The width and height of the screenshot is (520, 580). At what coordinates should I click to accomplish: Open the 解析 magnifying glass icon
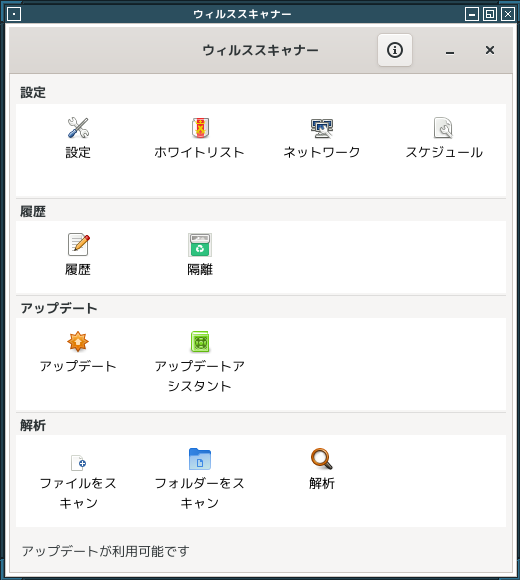[x=322, y=459]
